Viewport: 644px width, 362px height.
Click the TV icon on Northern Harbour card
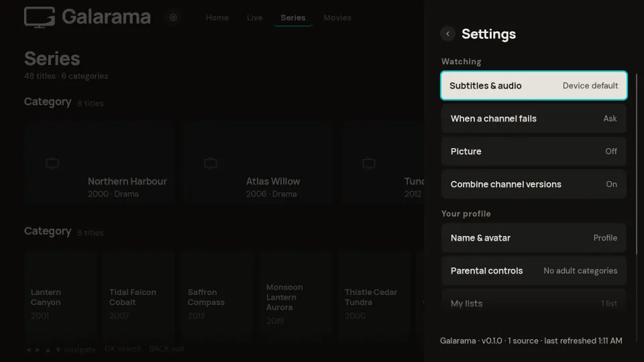[52, 163]
